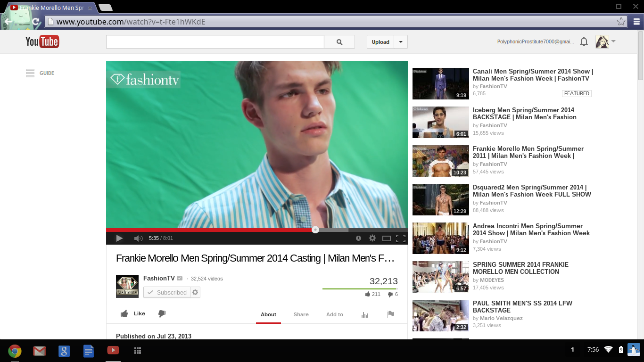Click the video settings gear icon
The image size is (644, 362).
click(x=372, y=238)
